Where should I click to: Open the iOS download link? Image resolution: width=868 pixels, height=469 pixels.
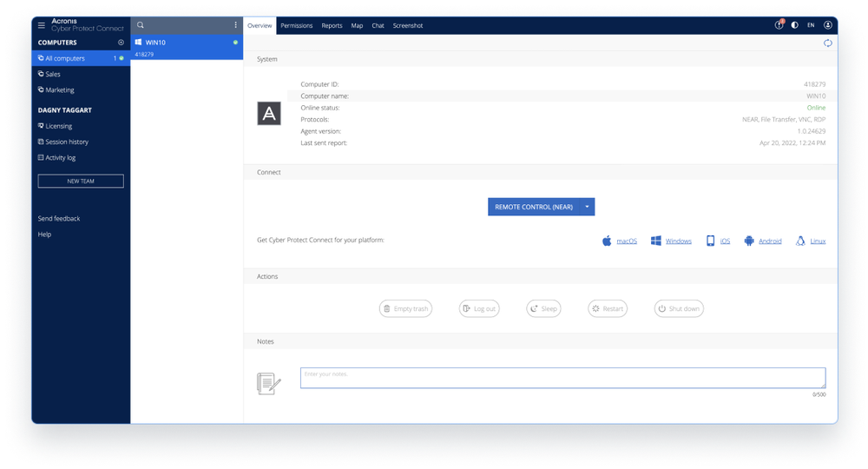(x=725, y=241)
